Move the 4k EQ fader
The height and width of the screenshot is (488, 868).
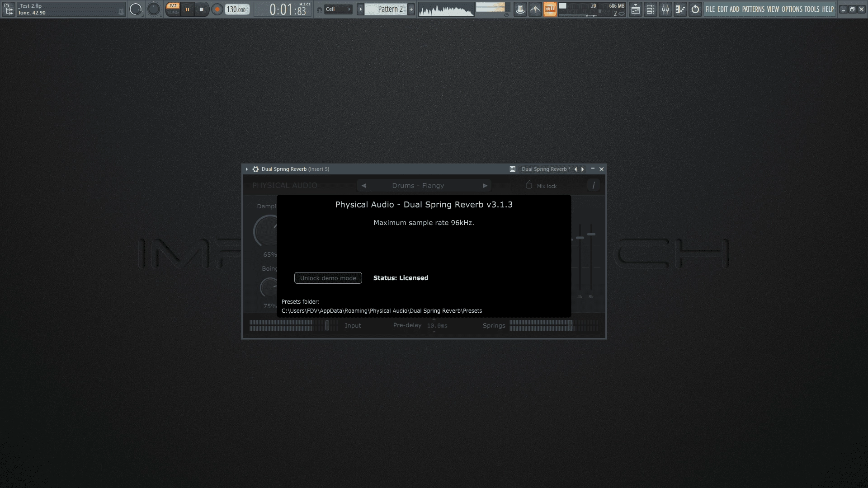580,238
